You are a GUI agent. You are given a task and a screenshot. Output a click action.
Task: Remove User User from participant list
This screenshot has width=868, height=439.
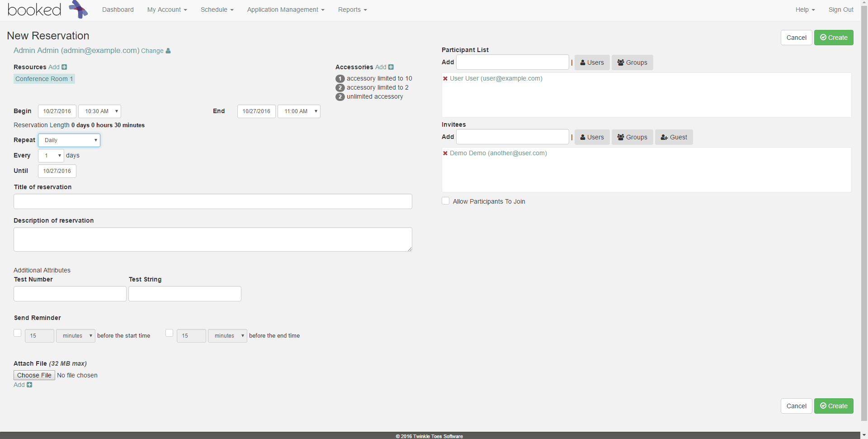coord(445,78)
